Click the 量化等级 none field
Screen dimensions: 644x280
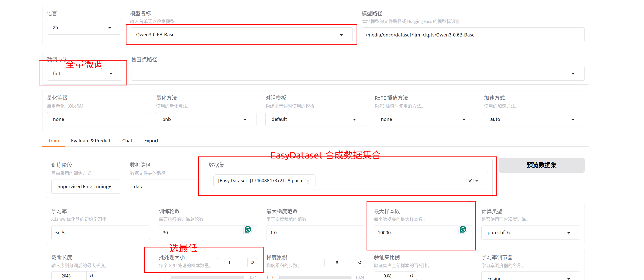tap(97, 119)
